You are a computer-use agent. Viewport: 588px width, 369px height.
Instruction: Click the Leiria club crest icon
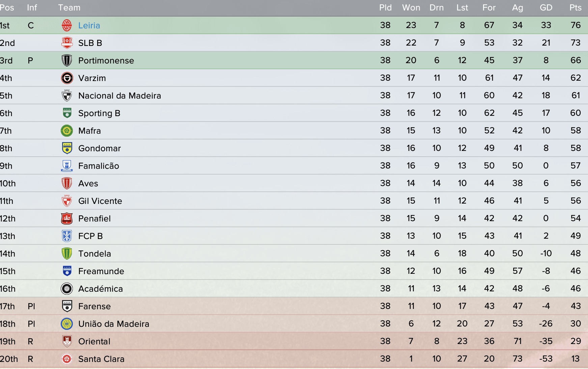pyautogui.click(x=67, y=25)
